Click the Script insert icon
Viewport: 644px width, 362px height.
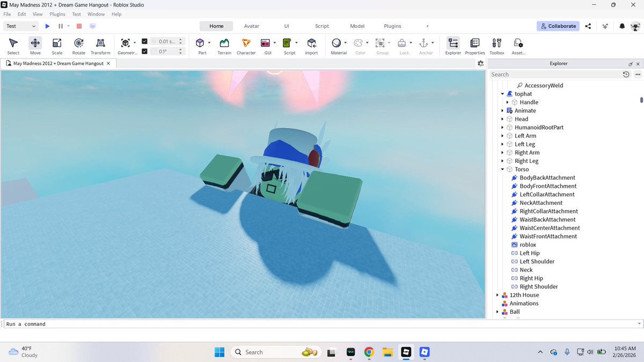[287, 43]
